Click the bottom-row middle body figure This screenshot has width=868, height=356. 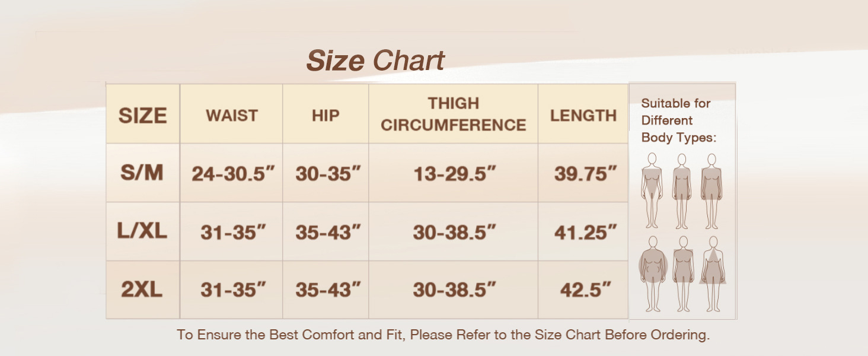tap(683, 273)
